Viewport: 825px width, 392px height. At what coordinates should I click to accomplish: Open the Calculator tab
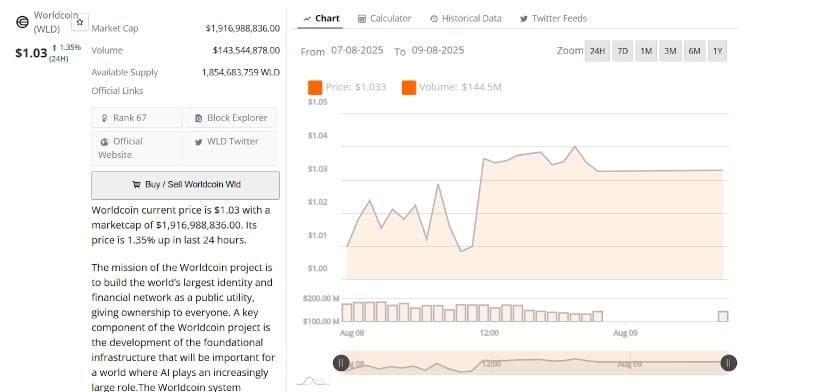(x=385, y=18)
